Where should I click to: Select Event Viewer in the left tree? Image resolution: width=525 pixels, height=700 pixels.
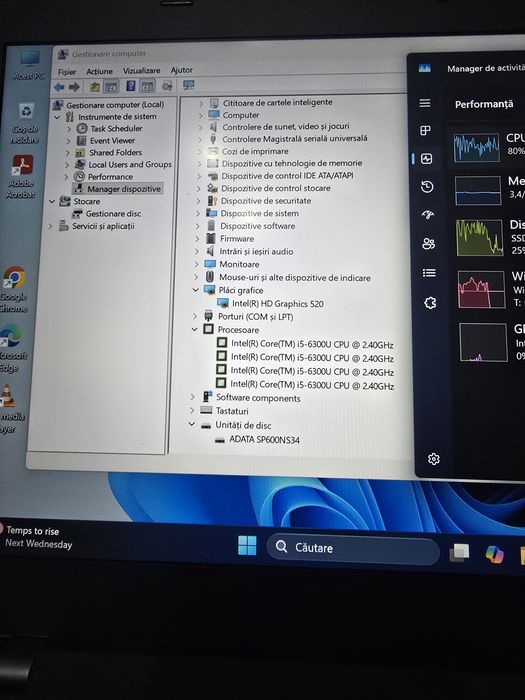tap(112, 141)
